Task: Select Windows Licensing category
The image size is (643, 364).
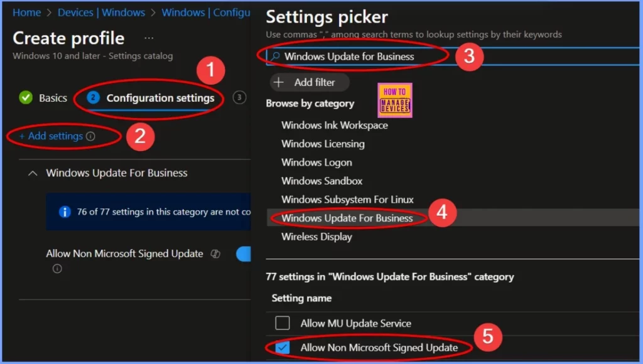Action: point(323,144)
